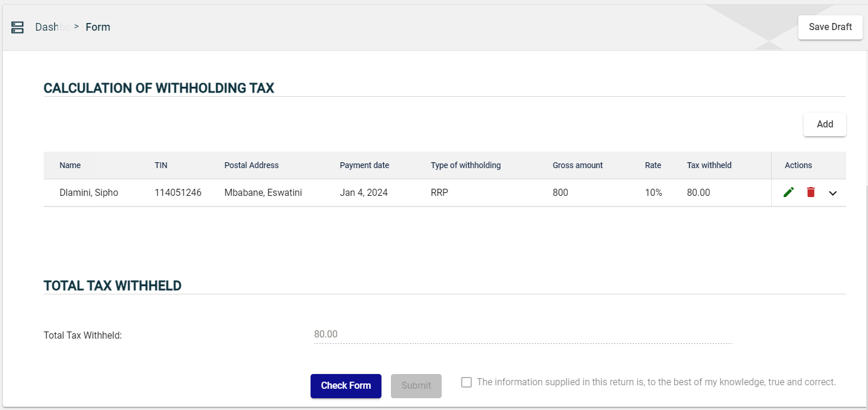868x410 pixels.
Task: Click the TIN column header
Action: click(x=161, y=165)
